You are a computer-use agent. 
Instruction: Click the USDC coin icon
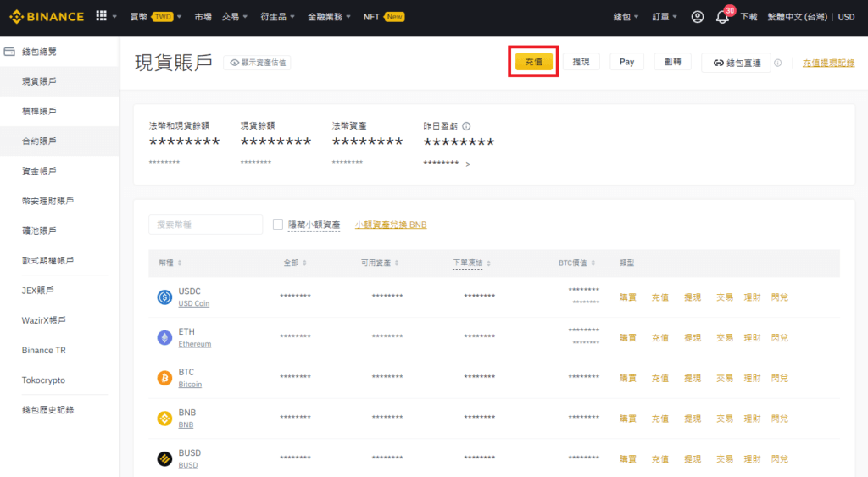point(164,297)
